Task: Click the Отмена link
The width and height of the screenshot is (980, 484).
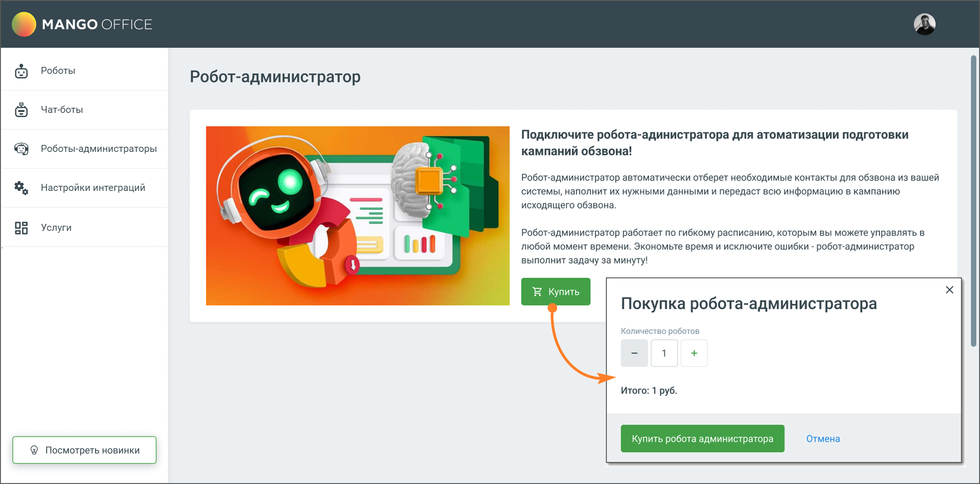Action: [x=823, y=438]
